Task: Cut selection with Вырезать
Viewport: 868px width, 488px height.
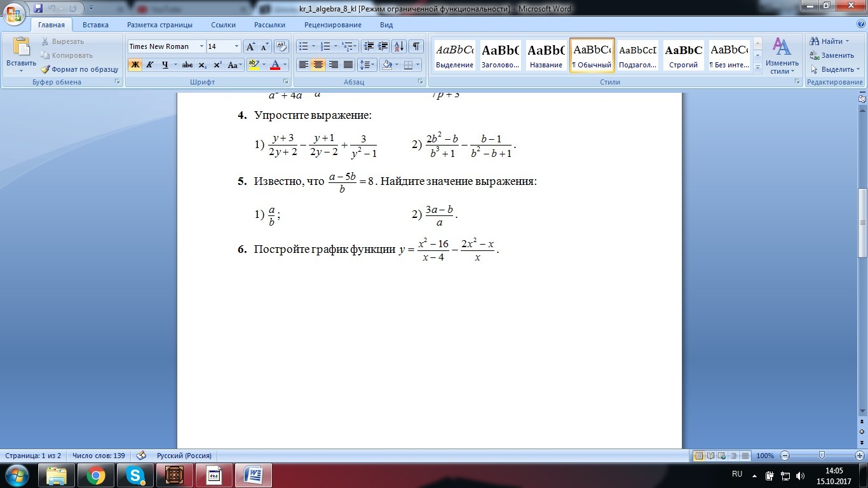Action: coord(62,41)
